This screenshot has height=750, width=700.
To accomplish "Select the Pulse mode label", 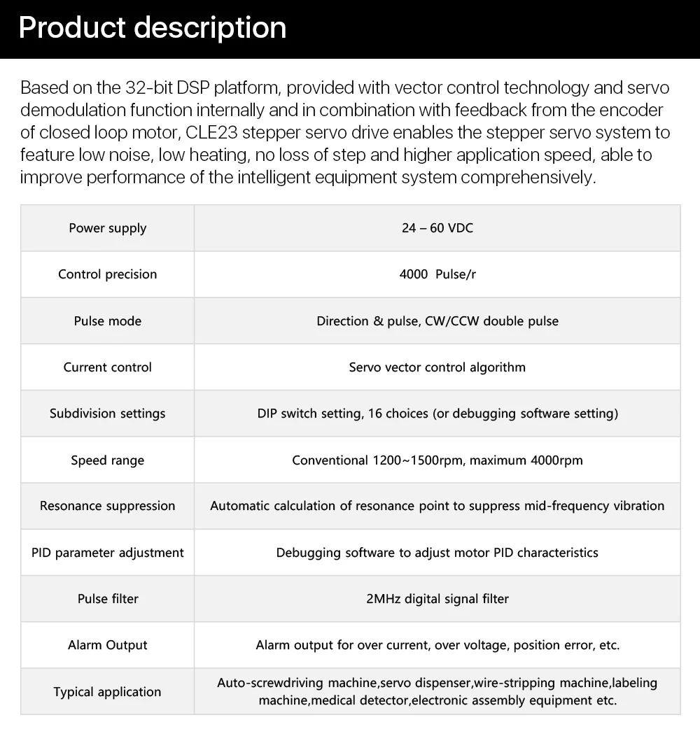I will point(107,320).
